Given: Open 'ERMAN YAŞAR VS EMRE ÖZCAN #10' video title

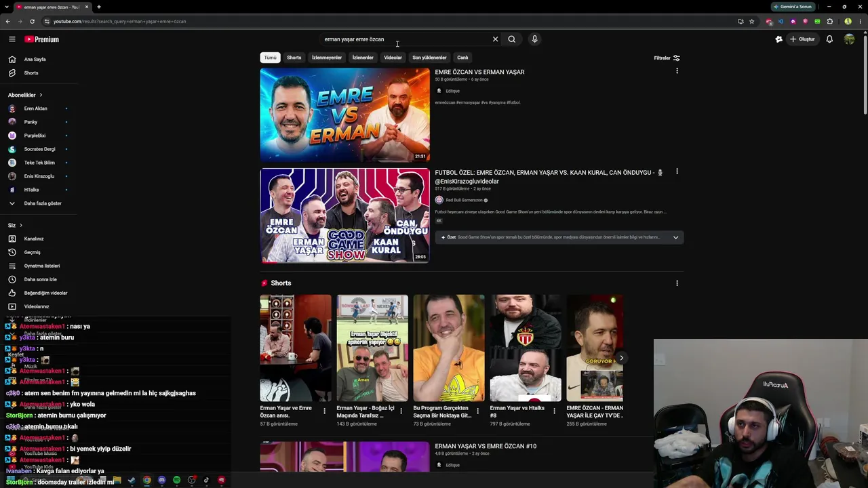Looking at the screenshot, I should (x=486, y=446).
